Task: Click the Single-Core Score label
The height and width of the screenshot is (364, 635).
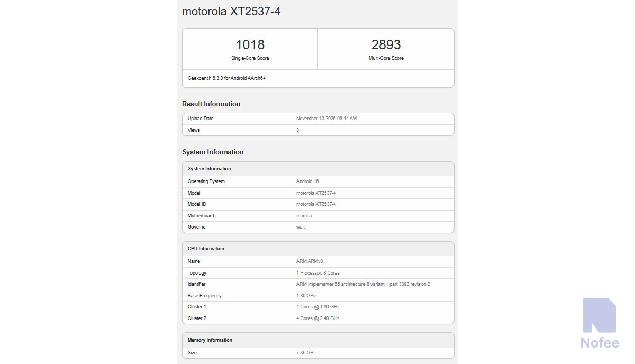Action: point(250,58)
